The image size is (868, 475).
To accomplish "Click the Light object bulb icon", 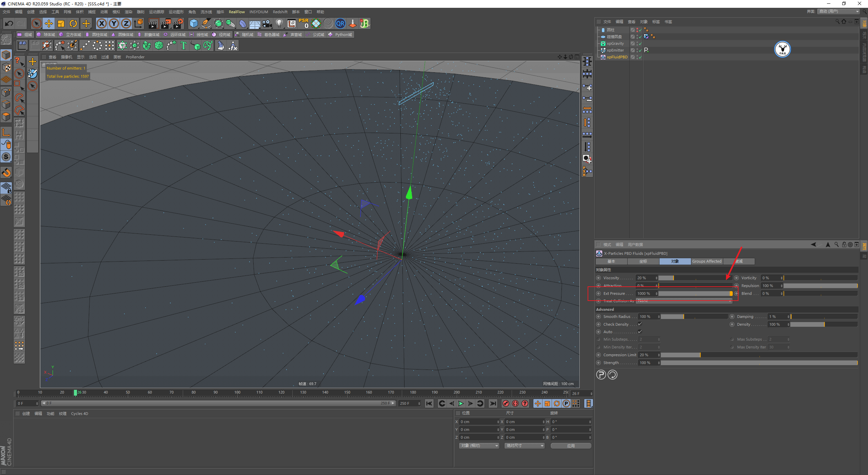I will pyautogui.click(x=279, y=23).
